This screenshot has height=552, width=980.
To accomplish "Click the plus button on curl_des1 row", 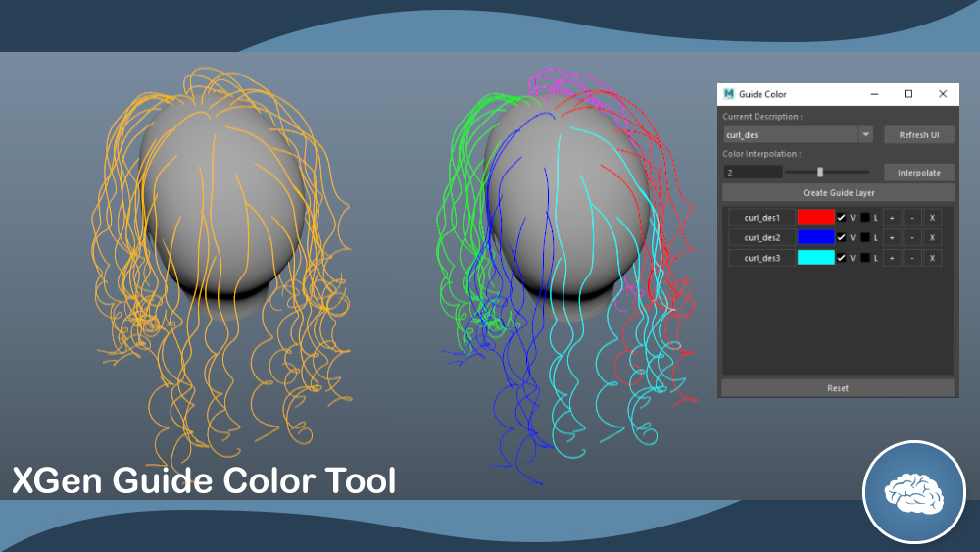I will [x=892, y=218].
